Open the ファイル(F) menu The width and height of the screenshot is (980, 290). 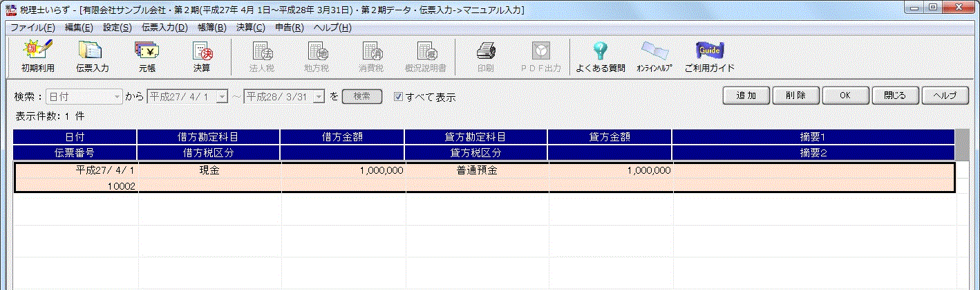(x=32, y=28)
